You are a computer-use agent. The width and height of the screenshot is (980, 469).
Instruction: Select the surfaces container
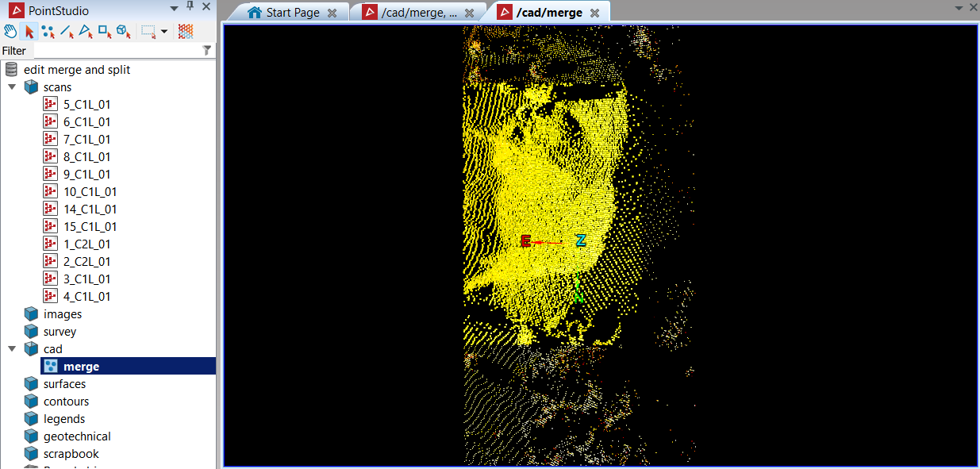(64, 383)
